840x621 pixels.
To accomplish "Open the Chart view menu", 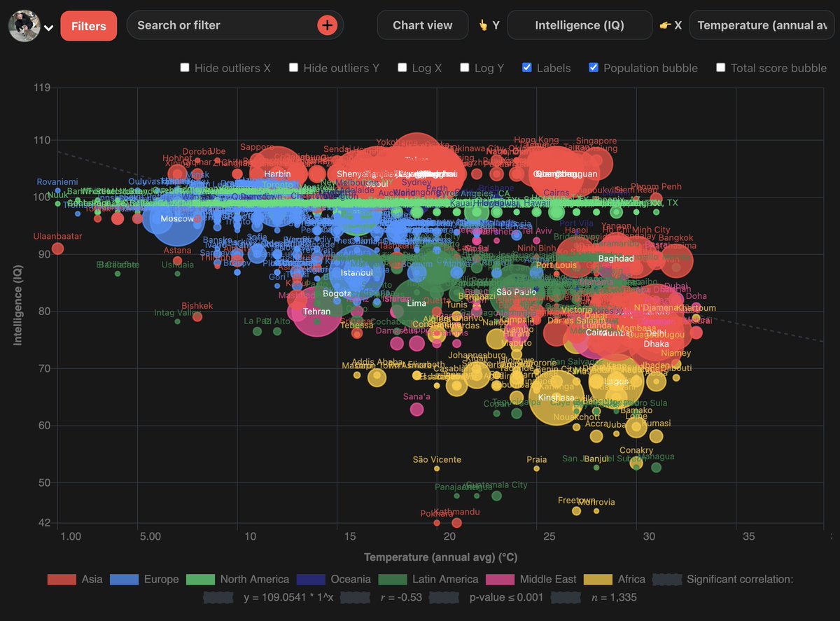I will [422, 25].
